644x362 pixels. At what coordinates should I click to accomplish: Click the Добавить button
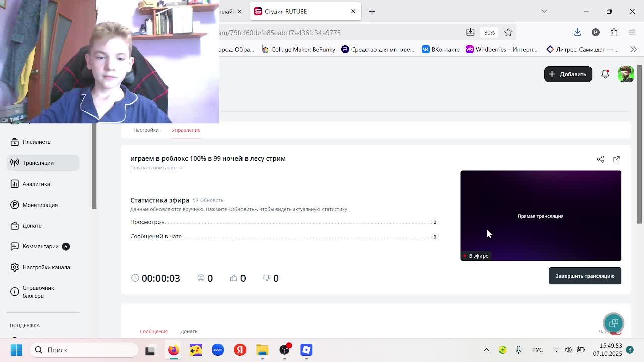(568, 74)
